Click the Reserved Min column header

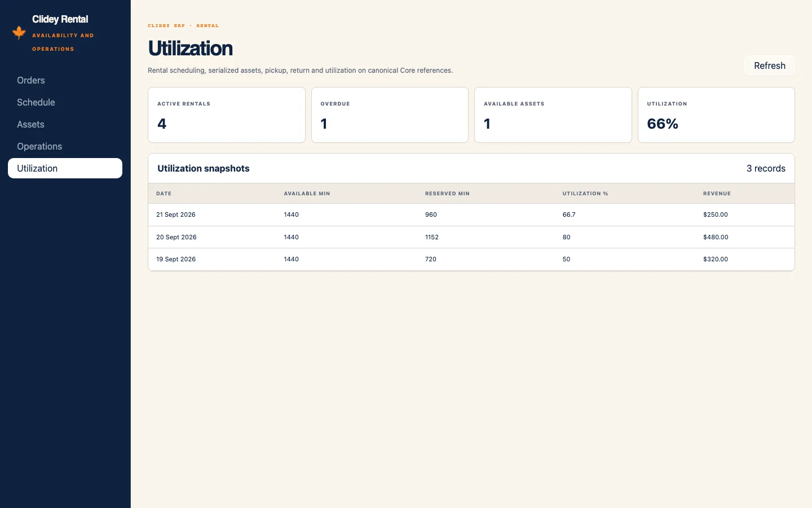click(447, 194)
